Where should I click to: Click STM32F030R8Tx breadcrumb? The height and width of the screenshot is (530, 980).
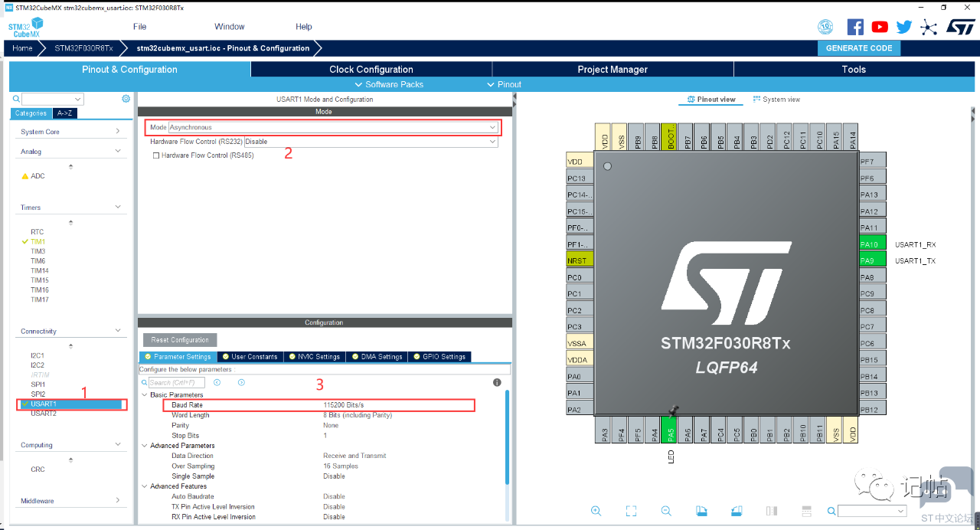pyautogui.click(x=83, y=48)
